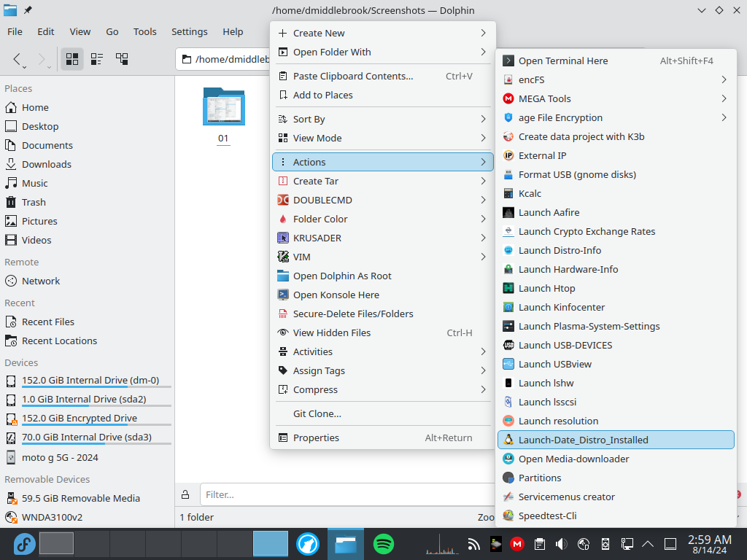This screenshot has width=747, height=560.
Task: Open moto g 5G - 2024 device
Action: pyautogui.click(x=88, y=458)
